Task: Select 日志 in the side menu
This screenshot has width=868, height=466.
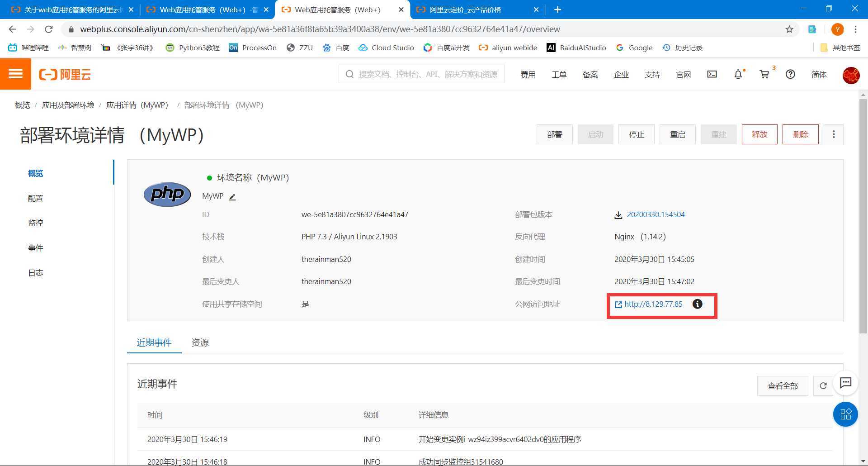Action: pyautogui.click(x=36, y=272)
